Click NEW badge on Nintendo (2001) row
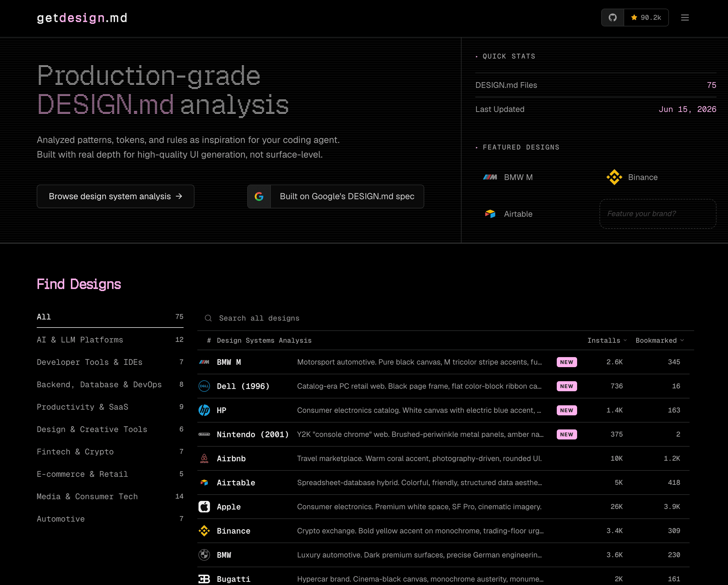728x585 pixels. [567, 434]
